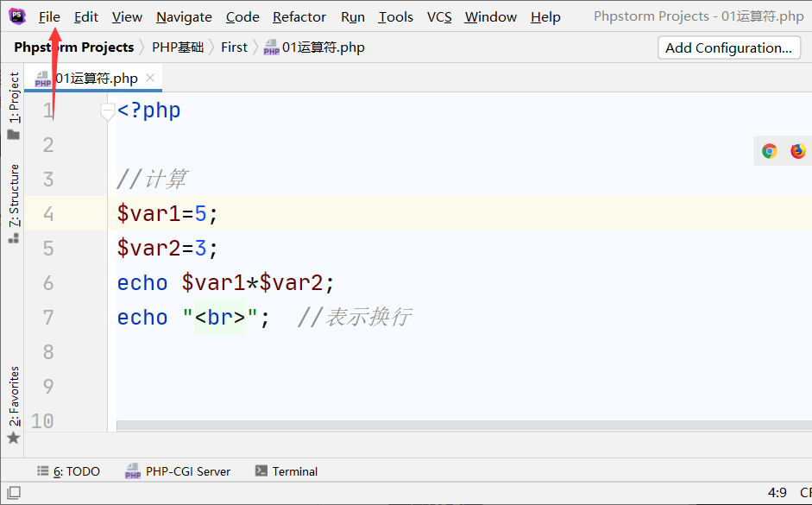
Task: Click the TODO list icon
Action: point(42,470)
